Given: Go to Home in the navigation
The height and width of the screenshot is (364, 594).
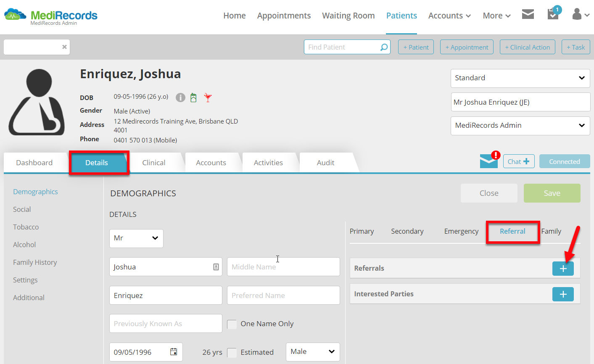Looking at the screenshot, I should coord(235,16).
